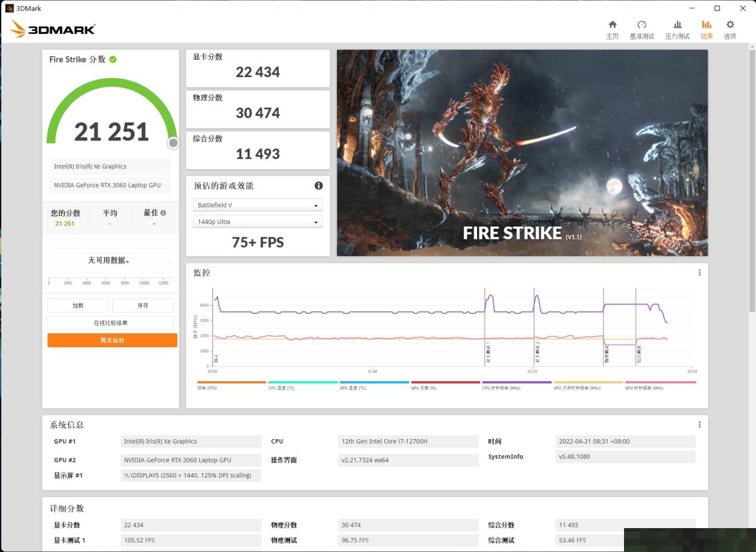Screen dimensions: 756x552
Task: Toggle the GPU 内存时钟频率 (MHz) legend series
Action: (588, 385)
